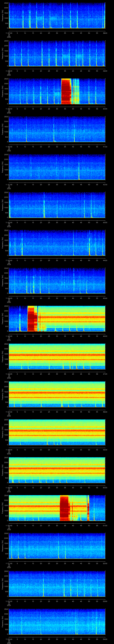Screen dimensions: 114x644
Task: Select the spectrogram panel starting at 11:41:00
Action: tap(57, 167)
